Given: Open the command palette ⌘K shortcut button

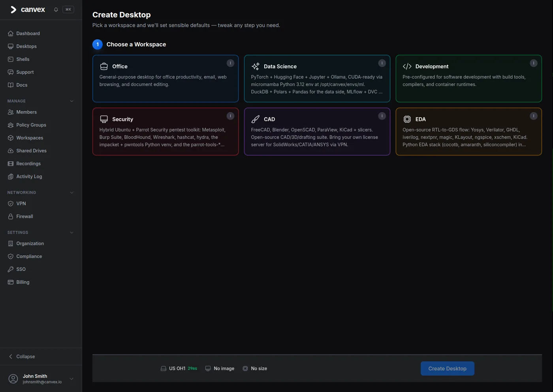Looking at the screenshot, I should coord(68,9).
